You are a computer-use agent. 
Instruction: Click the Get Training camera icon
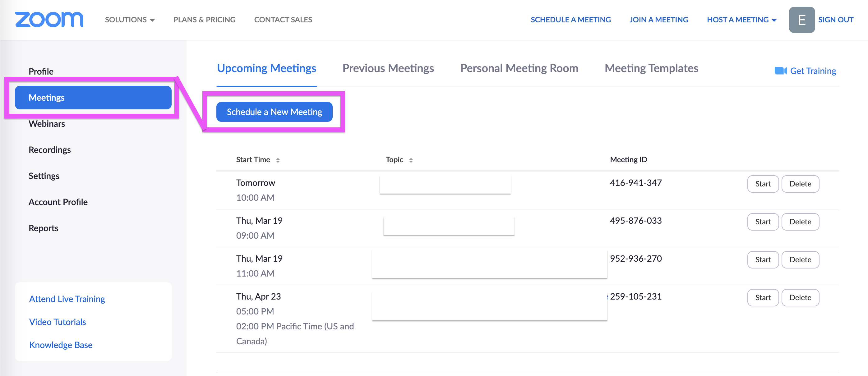(x=780, y=71)
